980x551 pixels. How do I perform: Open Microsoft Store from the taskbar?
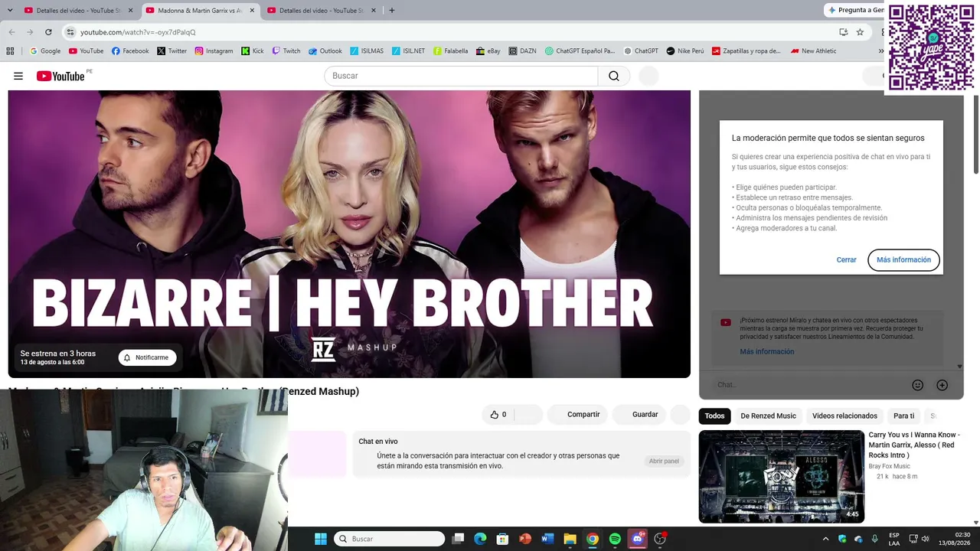[502, 539]
